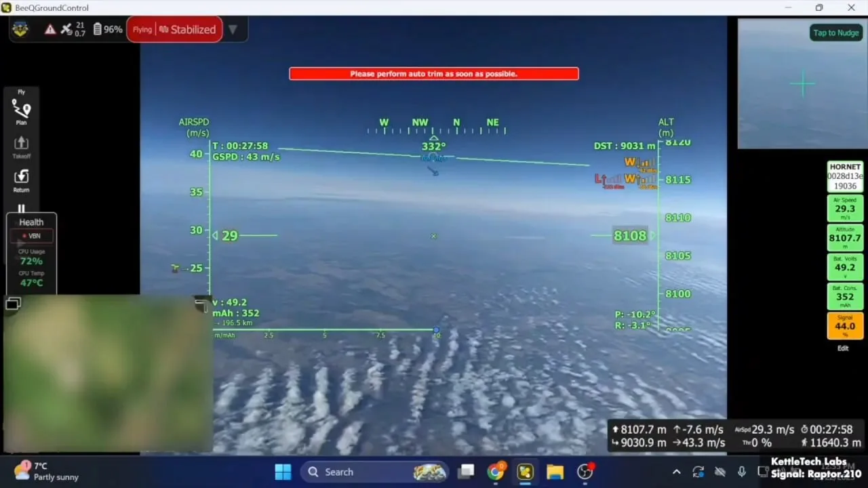Click the Tap to Nudge button

click(835, 33)
